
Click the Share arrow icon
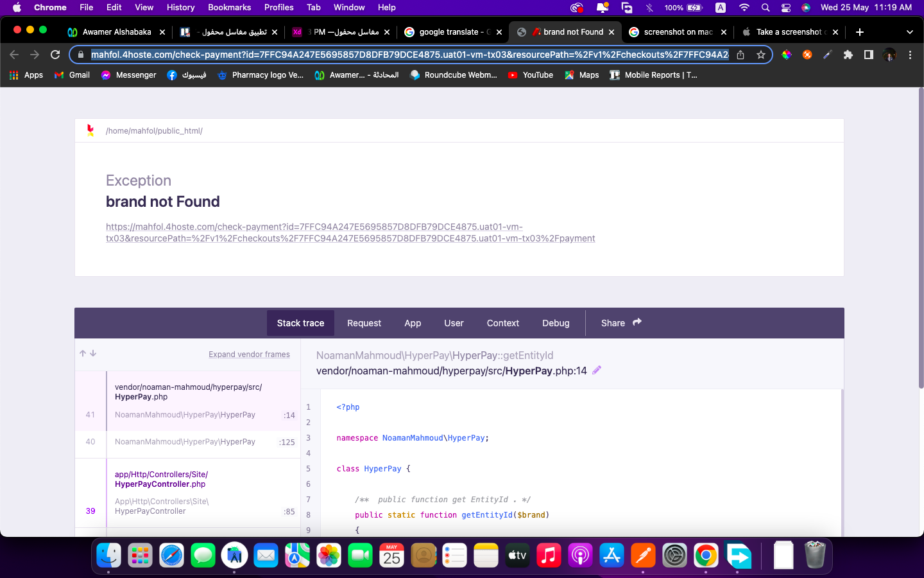pyautogui.click(x=637, y=322)
